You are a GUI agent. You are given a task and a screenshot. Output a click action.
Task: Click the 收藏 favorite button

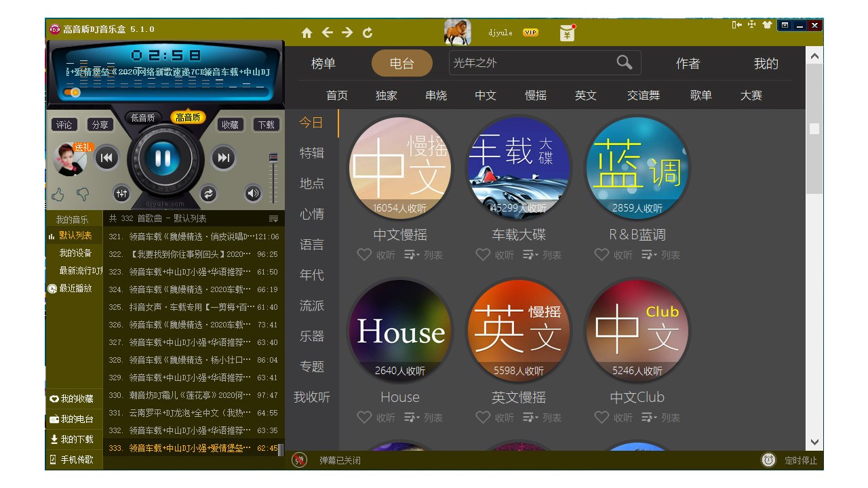click(x=231, y=125)
